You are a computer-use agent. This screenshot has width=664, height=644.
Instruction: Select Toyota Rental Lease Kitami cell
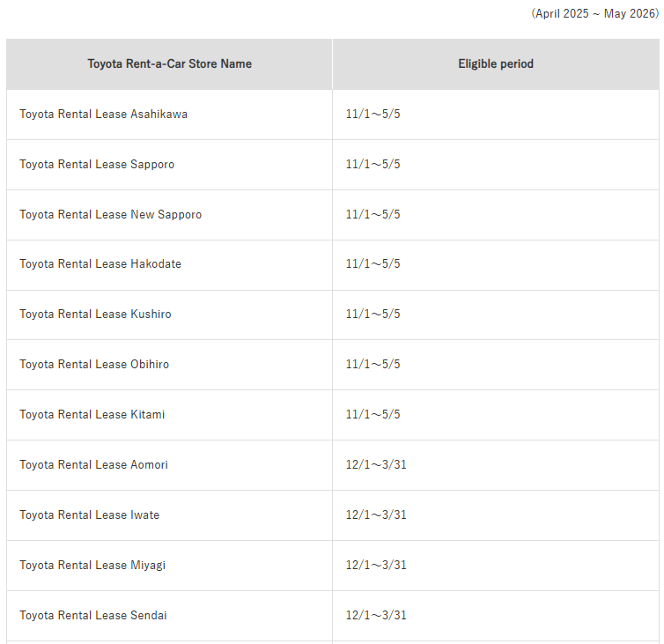[92, 415]
